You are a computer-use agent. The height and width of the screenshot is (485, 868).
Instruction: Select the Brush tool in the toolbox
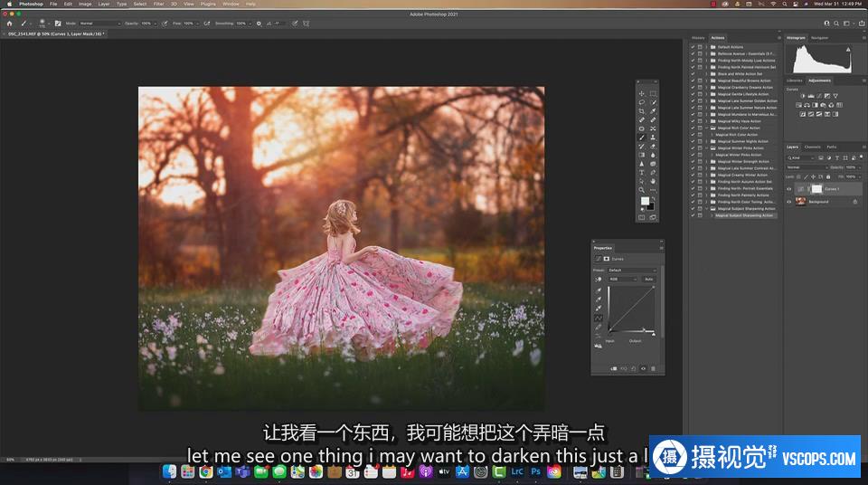[x=642, y=137]
